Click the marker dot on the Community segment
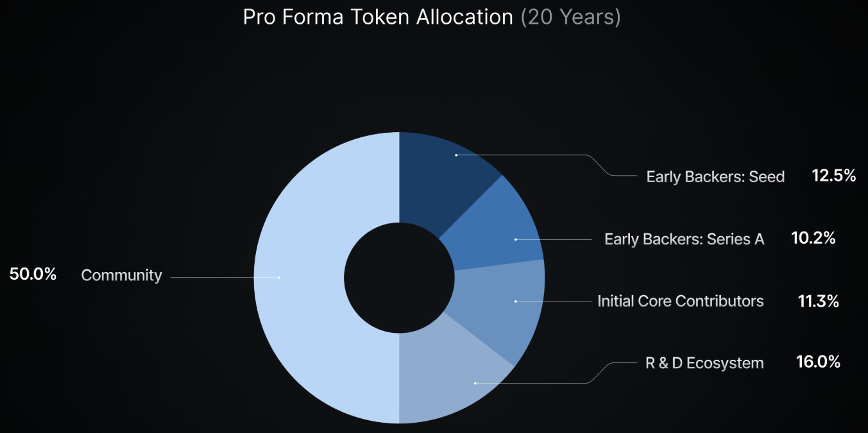868x433 pixels. (279, 277)
